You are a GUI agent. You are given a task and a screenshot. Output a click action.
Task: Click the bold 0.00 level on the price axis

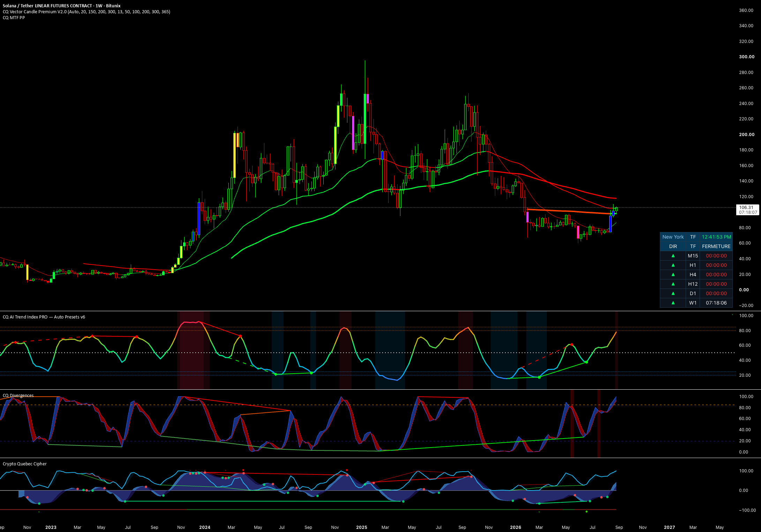(744, 290)
